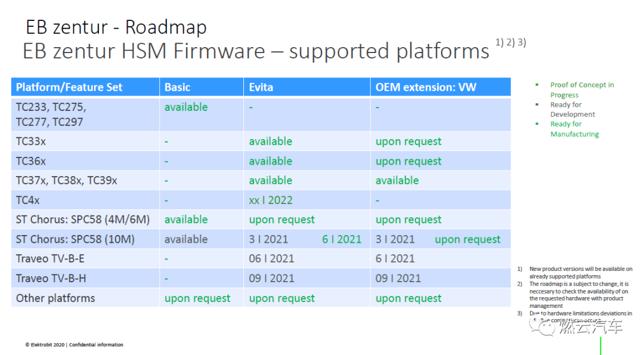Select Basic 'available' in SPC58 (4M/6M) row
The height and width of the screenshot is (355, 644).
pyautogui.click(x=186, y=220)
